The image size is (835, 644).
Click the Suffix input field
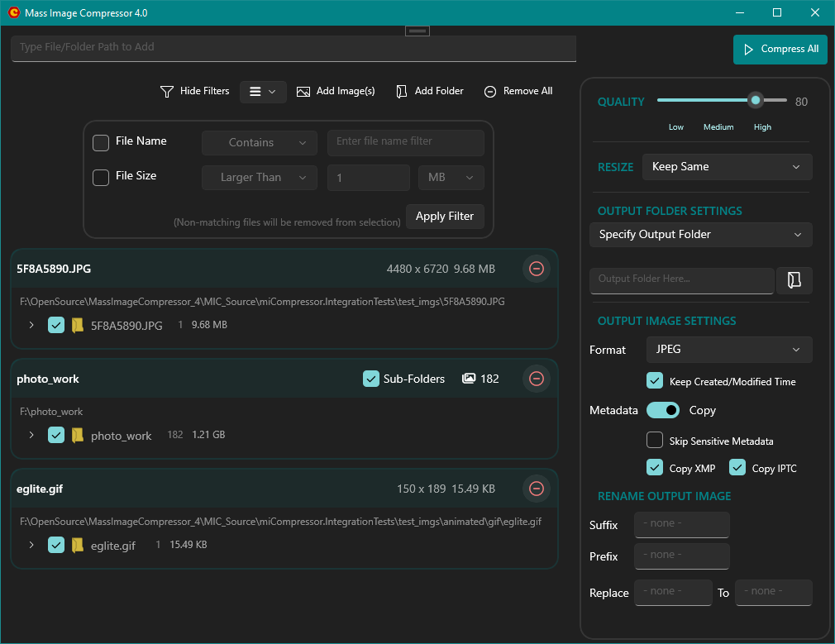pyautogui.click(x=681, y=525)
